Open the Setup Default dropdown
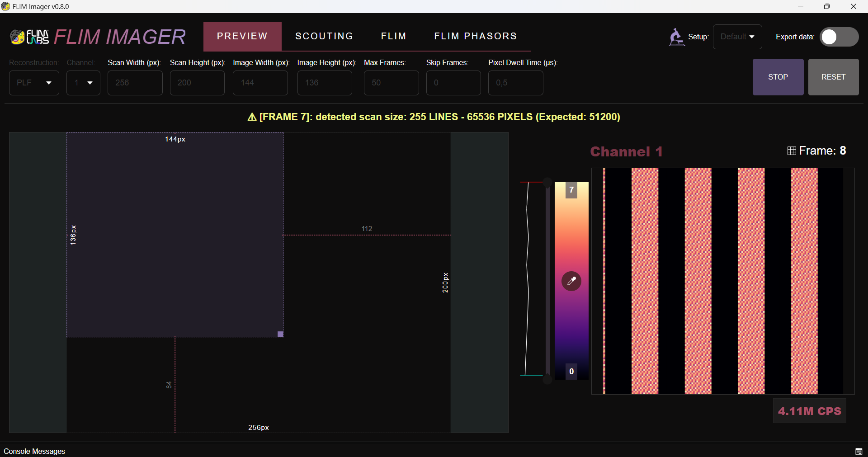 pyautogui.click(x=737, y=37)
